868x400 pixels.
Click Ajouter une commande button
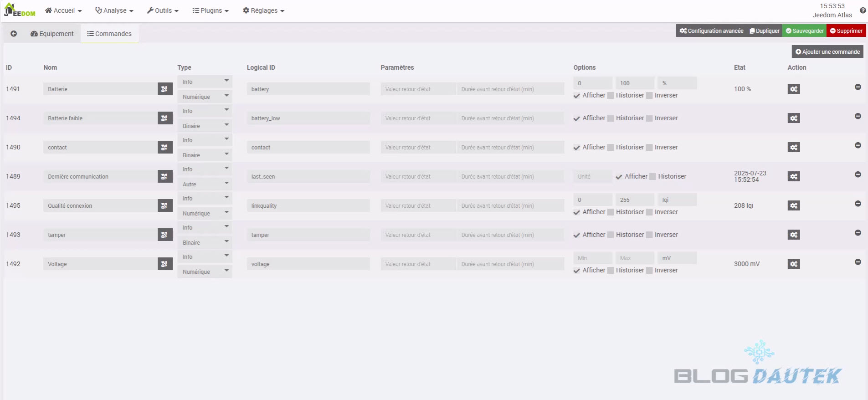click(x=827, y=52)
